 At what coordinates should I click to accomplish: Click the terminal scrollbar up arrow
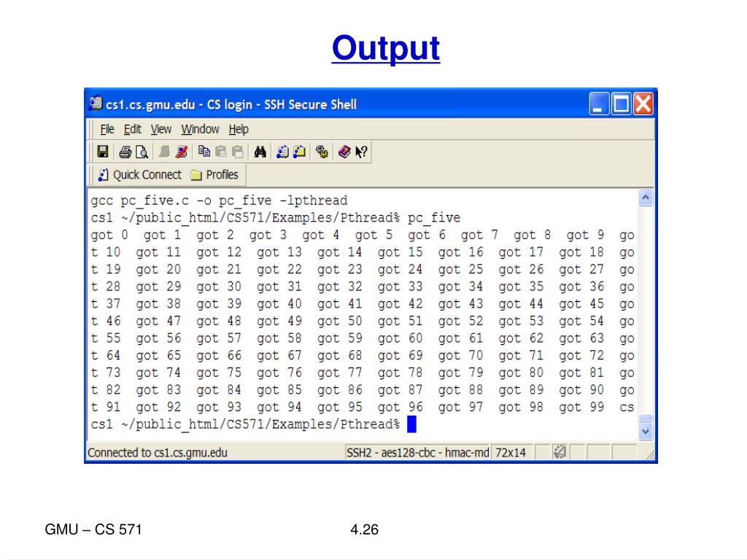[646, 198]
